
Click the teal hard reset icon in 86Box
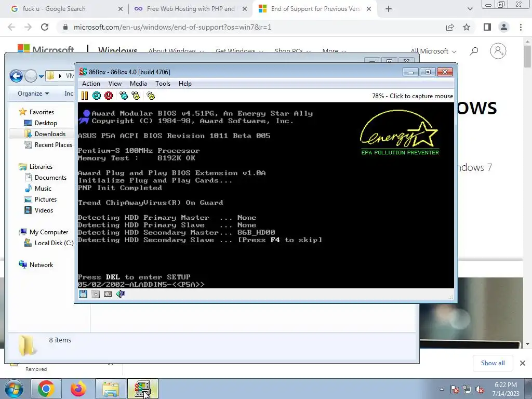[x=97, y=96]
